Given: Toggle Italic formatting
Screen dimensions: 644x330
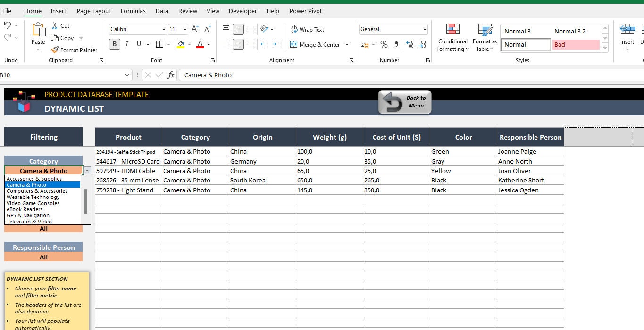Looking at the screenshot, I should tap(126, 44).
